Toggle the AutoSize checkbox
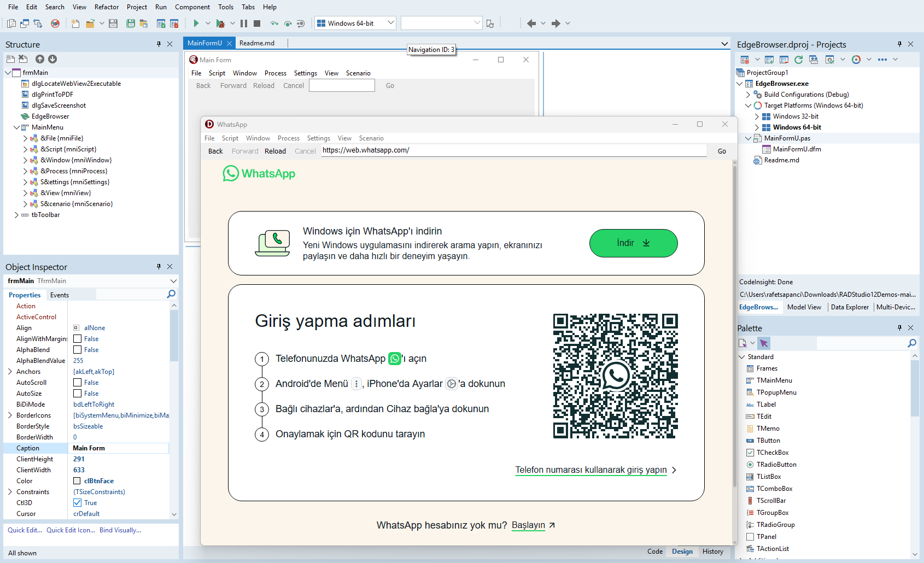Screen dimensions: 924x563 tap(77, 394)
